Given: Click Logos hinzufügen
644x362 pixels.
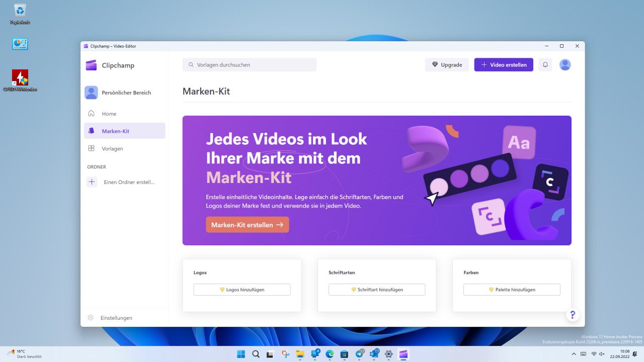Looking at the screenshot, I should (x=242, y=290).
